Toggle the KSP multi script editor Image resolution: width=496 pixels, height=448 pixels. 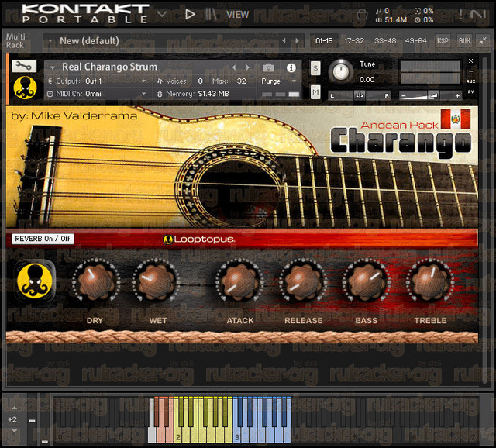pyautogui.click(x=443, y=40)
